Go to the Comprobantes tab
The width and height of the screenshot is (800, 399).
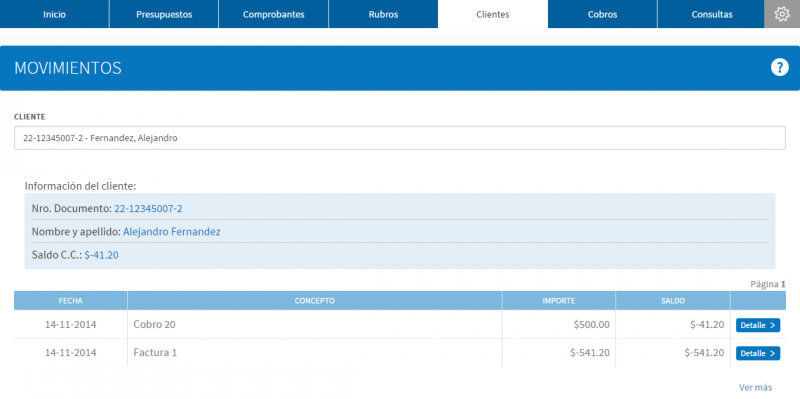pyautogui.click(x=273, y=14)
